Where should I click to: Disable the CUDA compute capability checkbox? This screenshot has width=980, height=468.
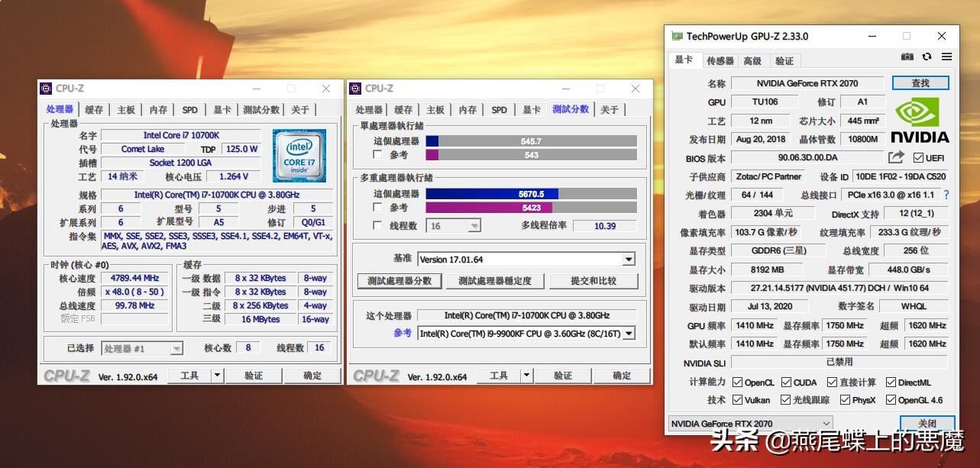tap(786, 382)
